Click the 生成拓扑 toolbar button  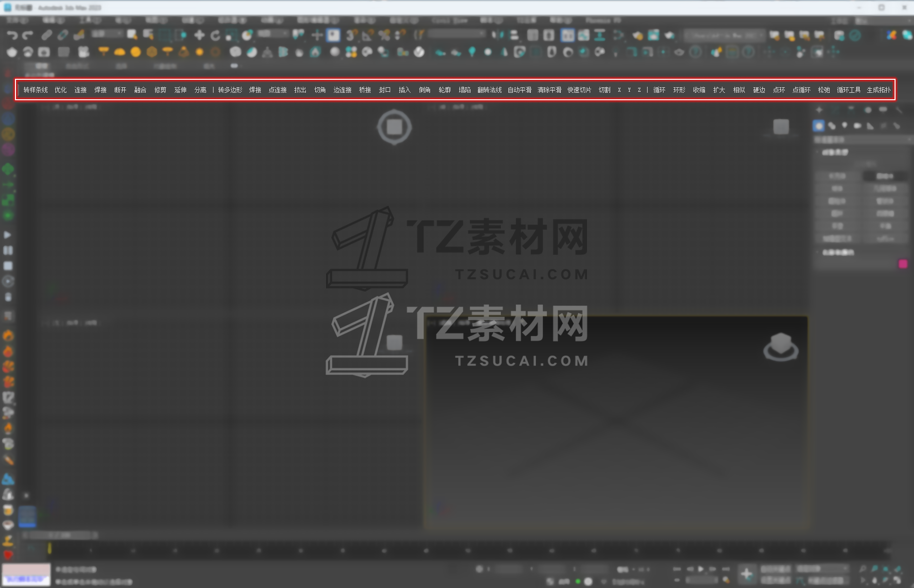coord(879,90)
